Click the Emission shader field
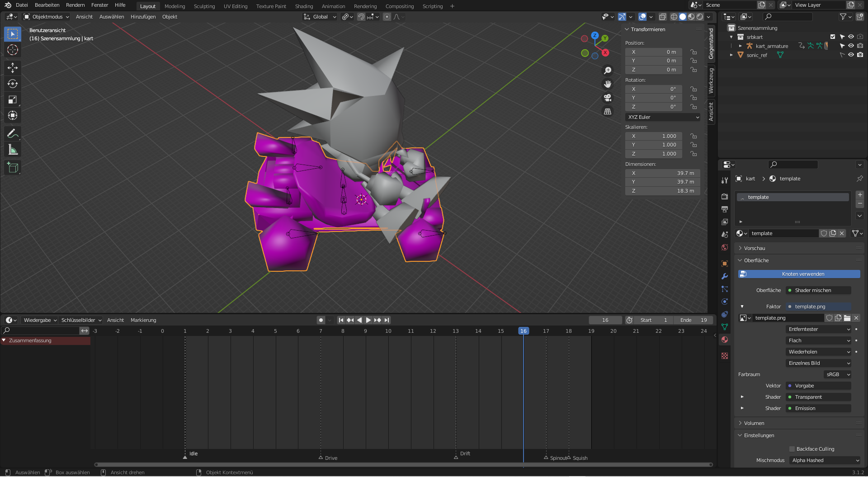The height and width of the screenshot is (477, 868). (x=819, y=408)
